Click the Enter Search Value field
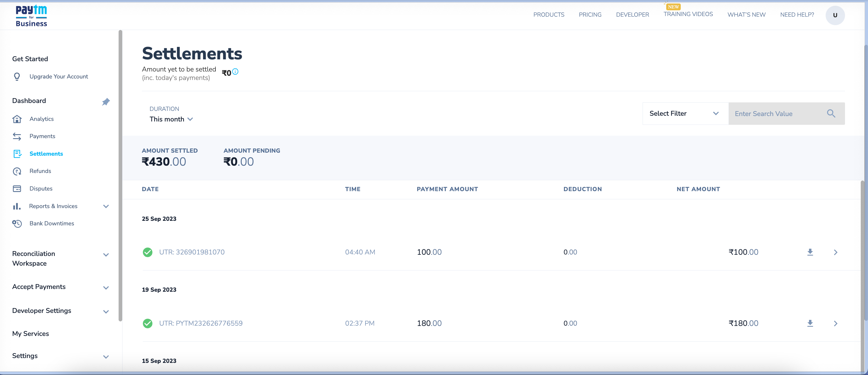 (778, 114)
